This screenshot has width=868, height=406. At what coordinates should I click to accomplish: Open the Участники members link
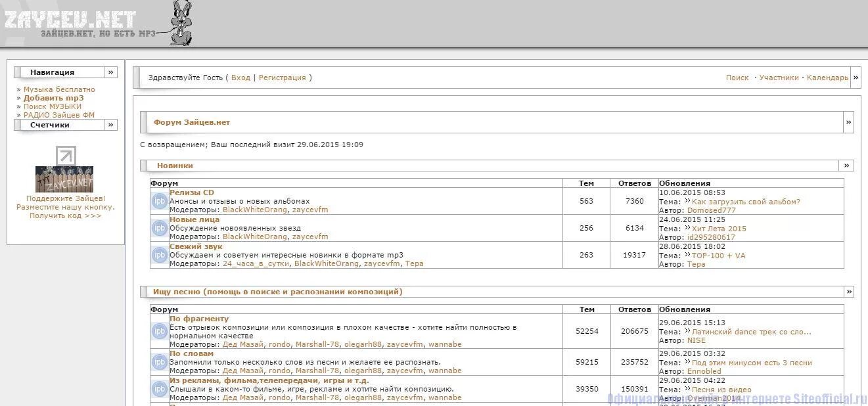(x=779, y=78)
